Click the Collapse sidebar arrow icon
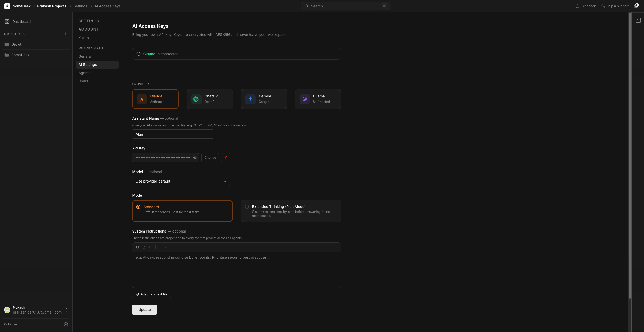Screen dimensions: 644x332 coord(66,324)
